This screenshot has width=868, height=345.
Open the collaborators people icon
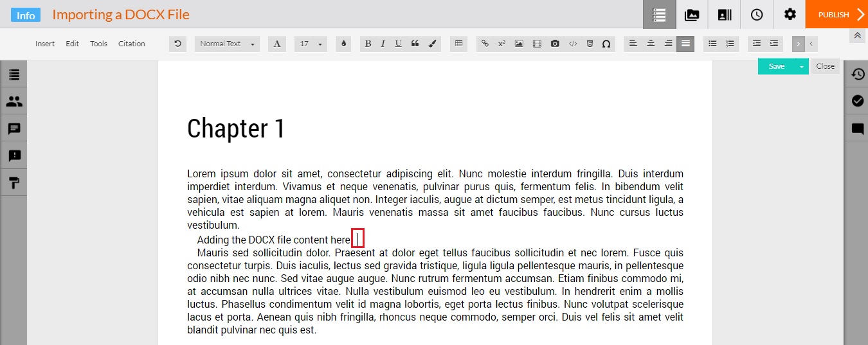point(14,102)
